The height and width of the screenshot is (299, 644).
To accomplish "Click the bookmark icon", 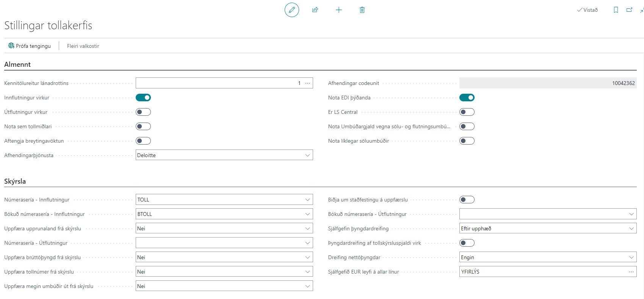I will point(616,10).
